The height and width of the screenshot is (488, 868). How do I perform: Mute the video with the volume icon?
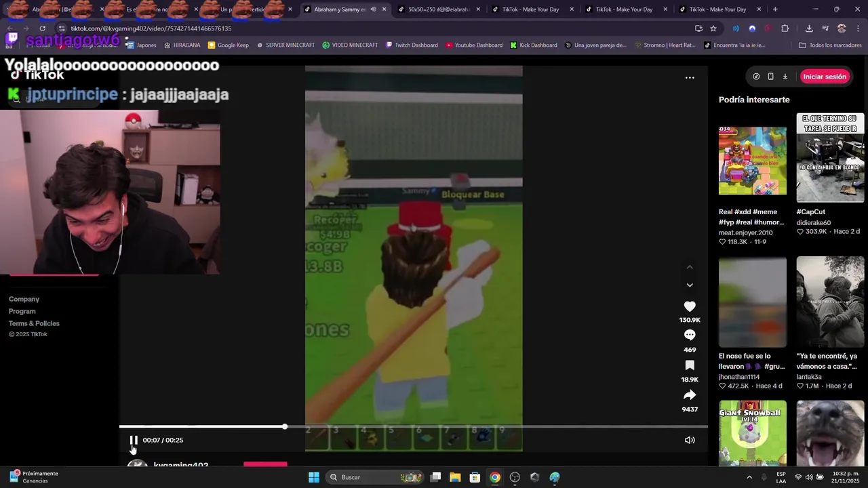(690, 440)
